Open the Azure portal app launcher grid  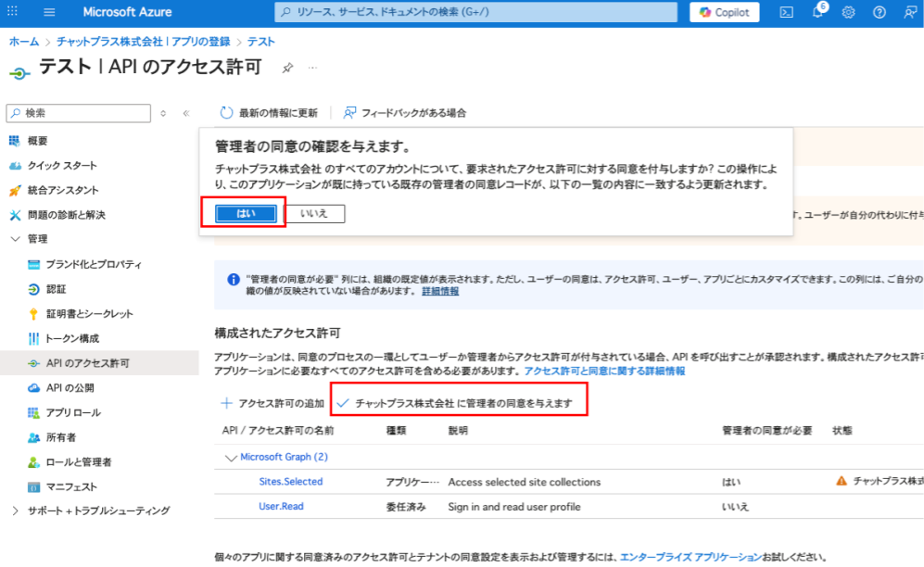(12, 11)
